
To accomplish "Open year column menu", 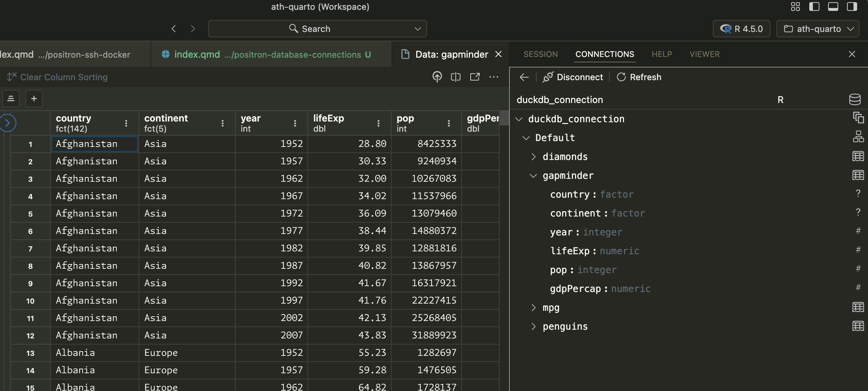I will [295, 123].
